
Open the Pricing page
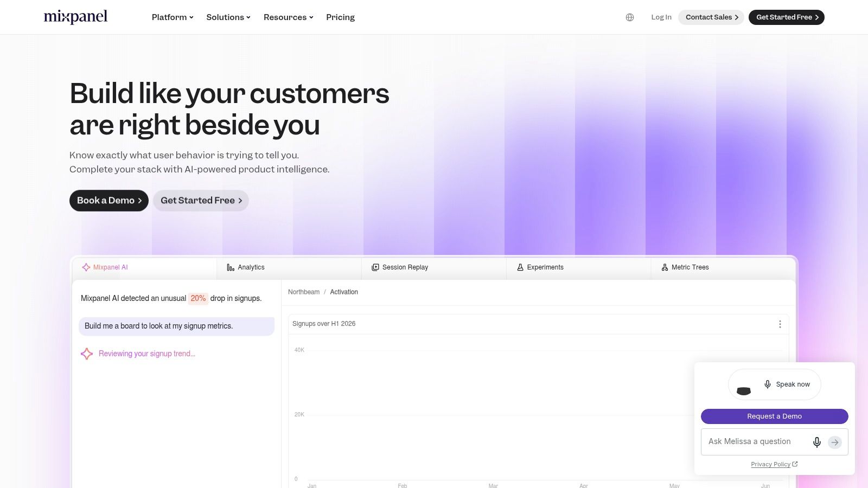[340, 17]
